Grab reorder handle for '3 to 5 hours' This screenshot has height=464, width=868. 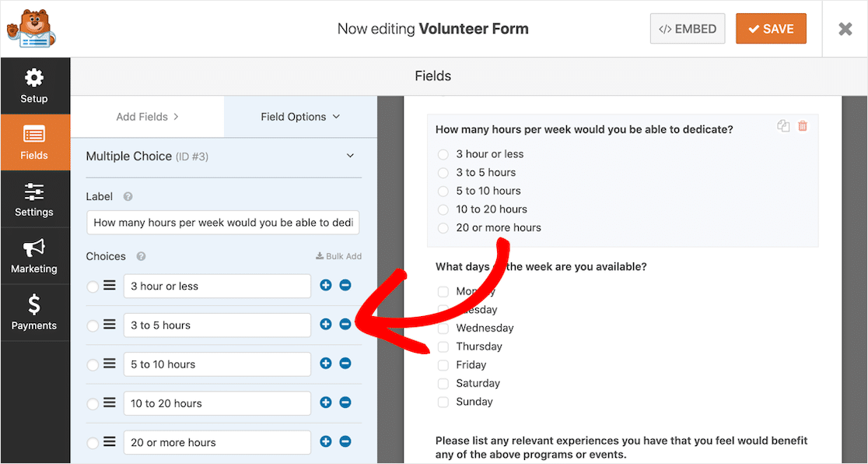[x=110, y=325]
